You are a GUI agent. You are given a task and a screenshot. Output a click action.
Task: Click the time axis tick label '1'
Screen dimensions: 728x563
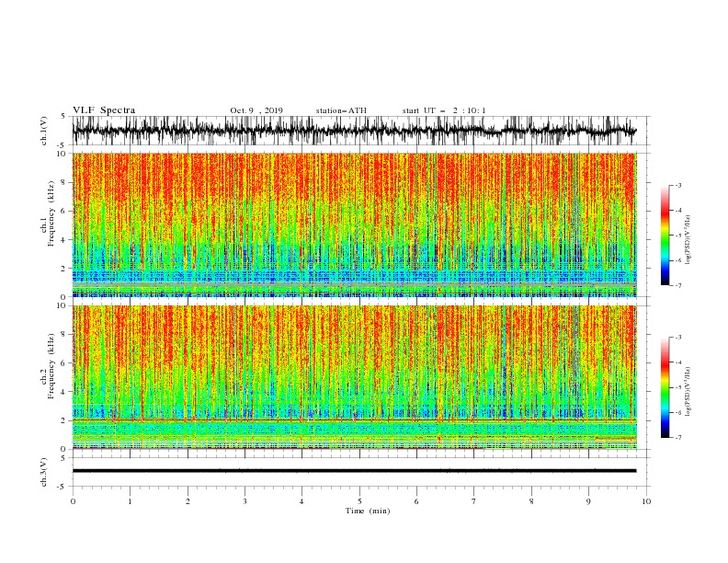coord(130,501)
